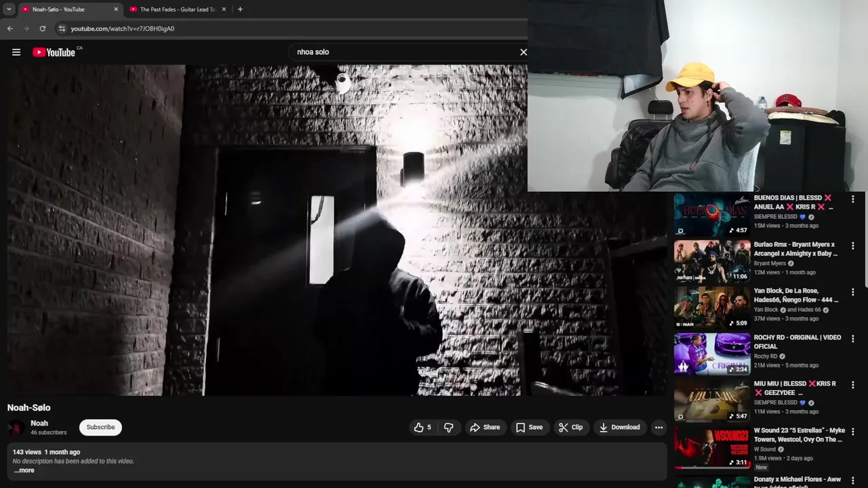The image size is (868, 488).
Task: Open options menu for Burlao Rmx video
Action: click(853, 246)
